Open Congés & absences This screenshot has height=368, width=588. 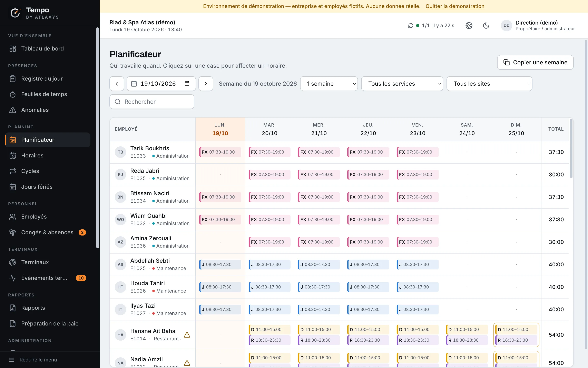click(x=48, y=232)
